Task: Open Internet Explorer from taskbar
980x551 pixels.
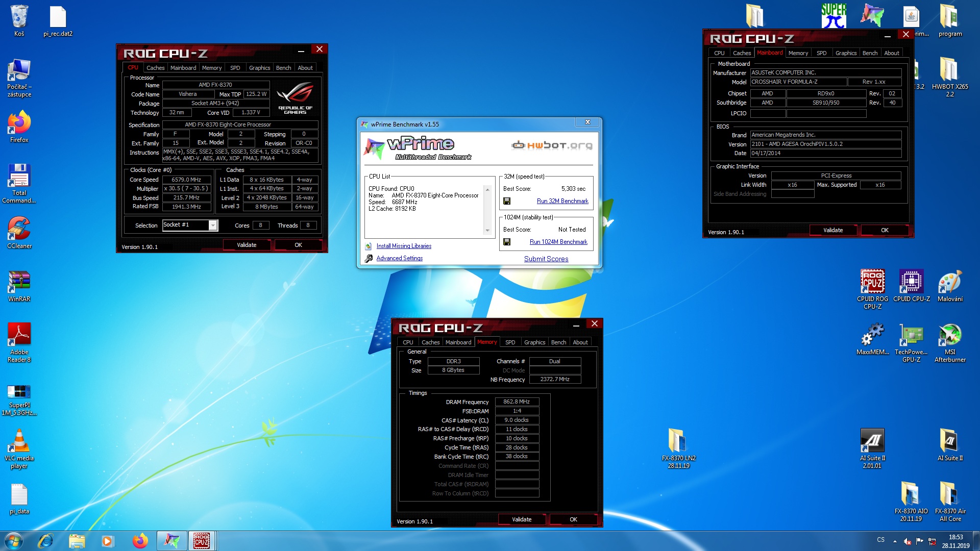Action: (45, 541)
